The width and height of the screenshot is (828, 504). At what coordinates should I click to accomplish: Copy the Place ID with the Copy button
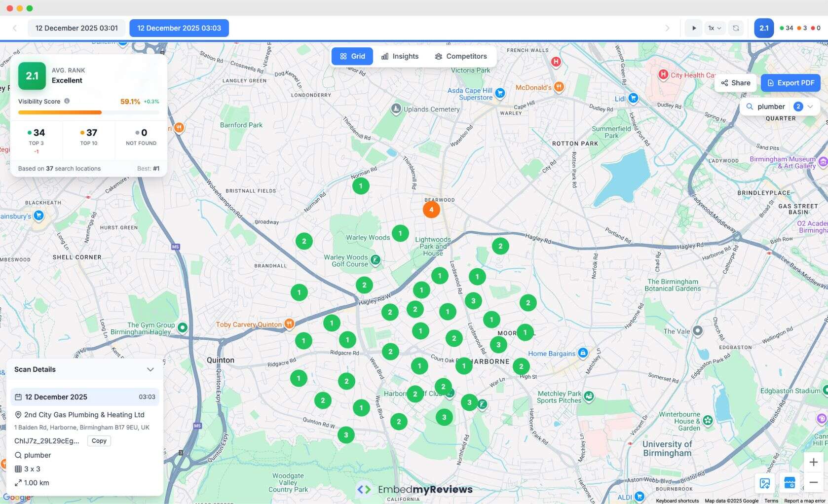tap(99, 441)
